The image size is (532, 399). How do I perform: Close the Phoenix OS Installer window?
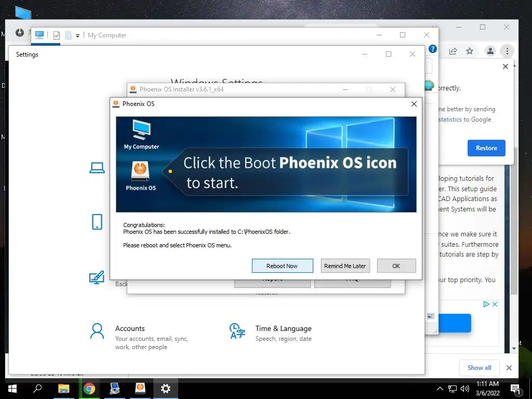(393, 89)
